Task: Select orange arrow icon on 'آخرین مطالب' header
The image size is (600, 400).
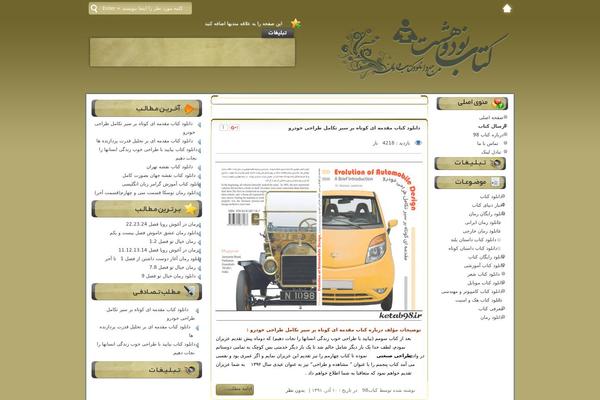Action: point(190,109)
